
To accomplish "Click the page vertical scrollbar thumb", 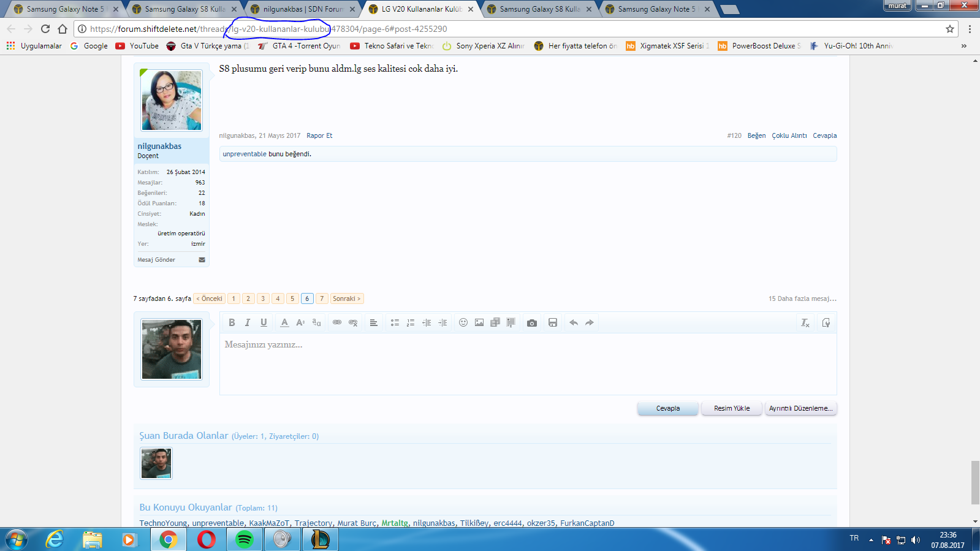I will pyautogui.click(x=975, y=482).
